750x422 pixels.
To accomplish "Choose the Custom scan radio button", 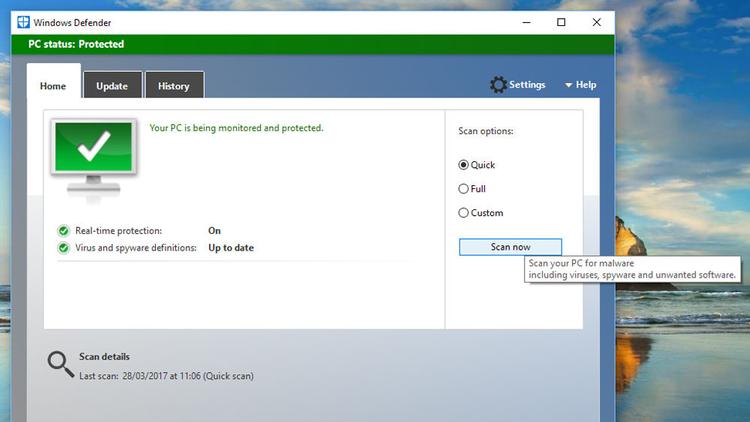I will tap(463, 212).
